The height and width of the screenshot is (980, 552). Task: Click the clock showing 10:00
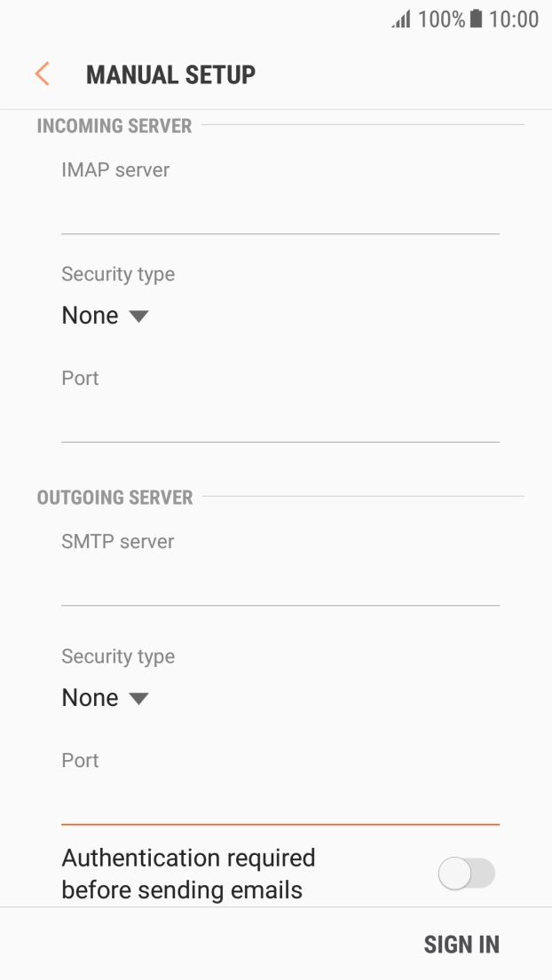pos(517,19)
